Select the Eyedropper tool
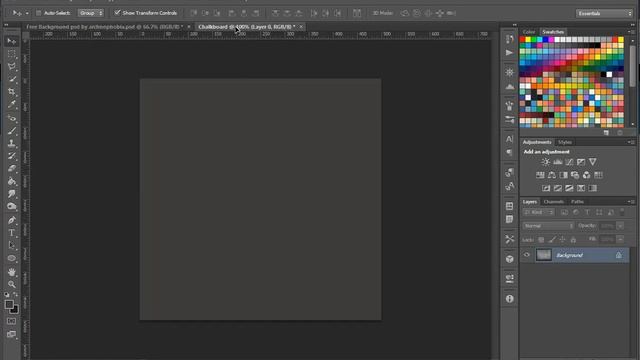Image resolution: width=640 pixels, height=360 pixels. (x=11, y=104)
